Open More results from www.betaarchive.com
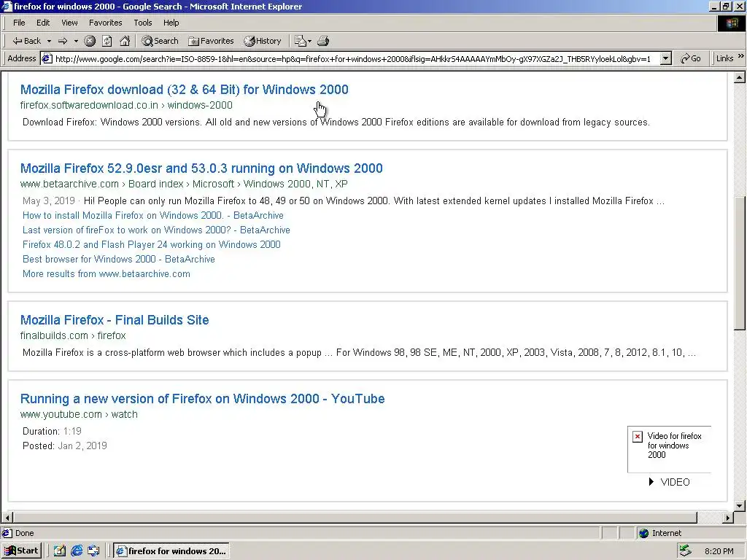Viewport: 747px width, 560px height. (x=107, y=274)
